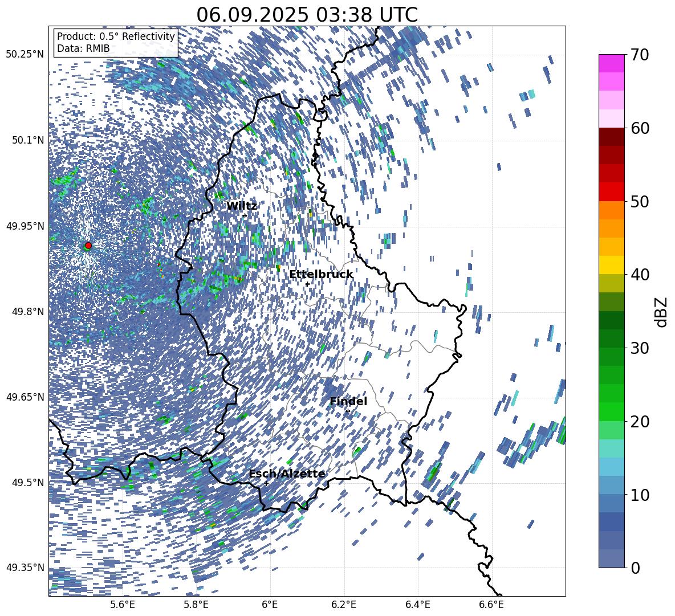Screen dimensions: 675x616
Task: Click the magenta top colorbar segment
Action: click(x=612, y=64)
